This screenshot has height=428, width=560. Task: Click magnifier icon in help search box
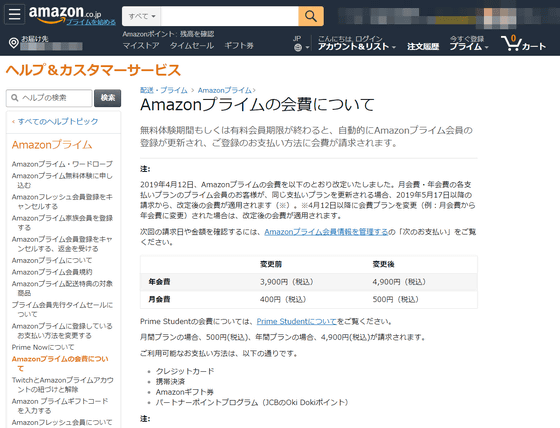pos(15,98)
